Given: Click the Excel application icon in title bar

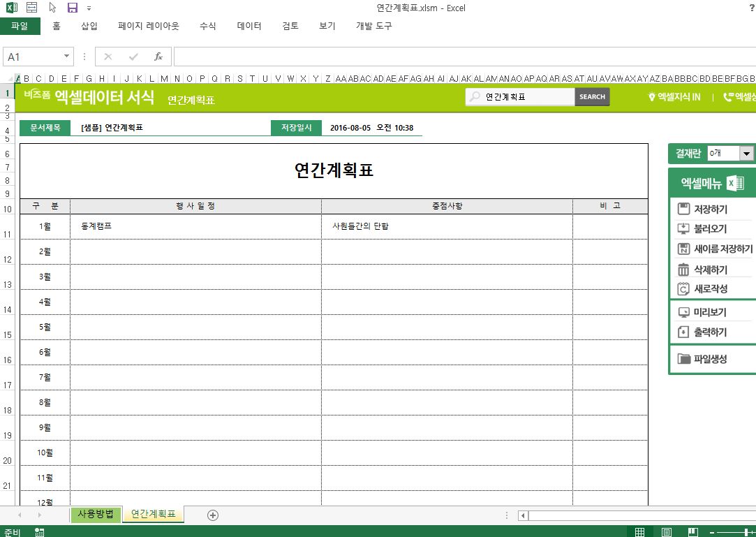Looking at the screenshot, I should [12, 8].
